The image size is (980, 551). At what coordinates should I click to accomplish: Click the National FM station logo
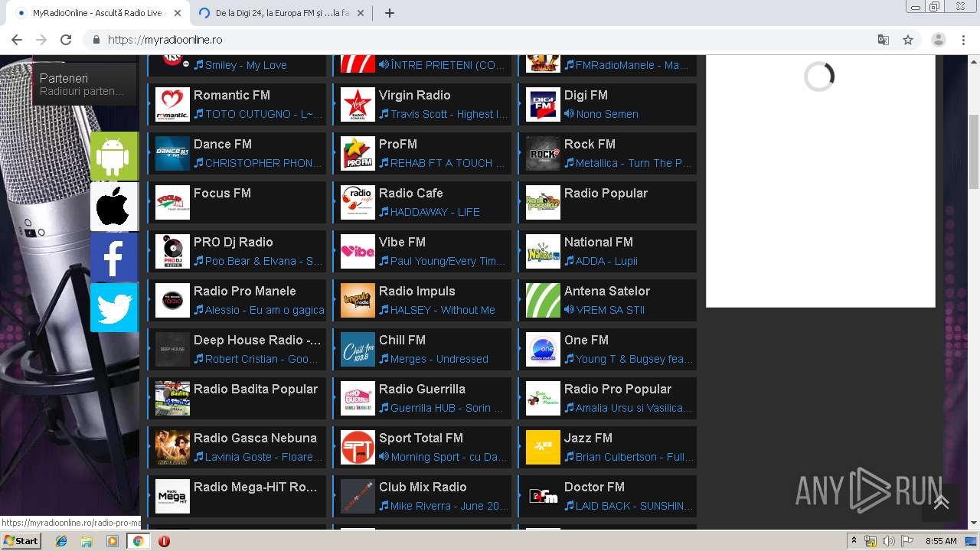pos(543,252)
